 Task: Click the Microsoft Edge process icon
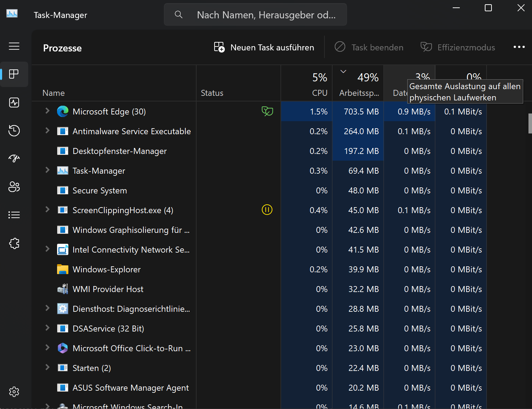tap(63, 111)
